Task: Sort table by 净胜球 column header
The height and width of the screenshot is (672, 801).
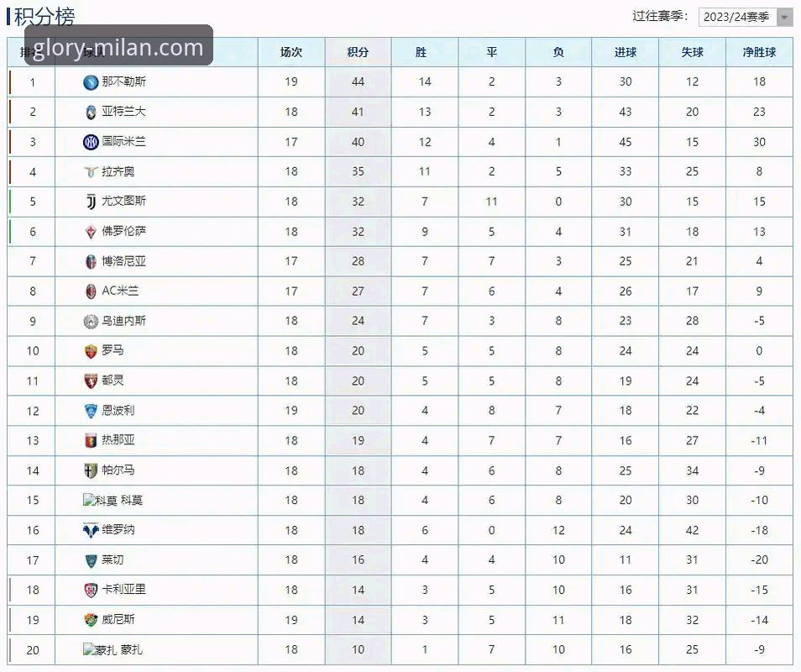Action: [759, 52]
